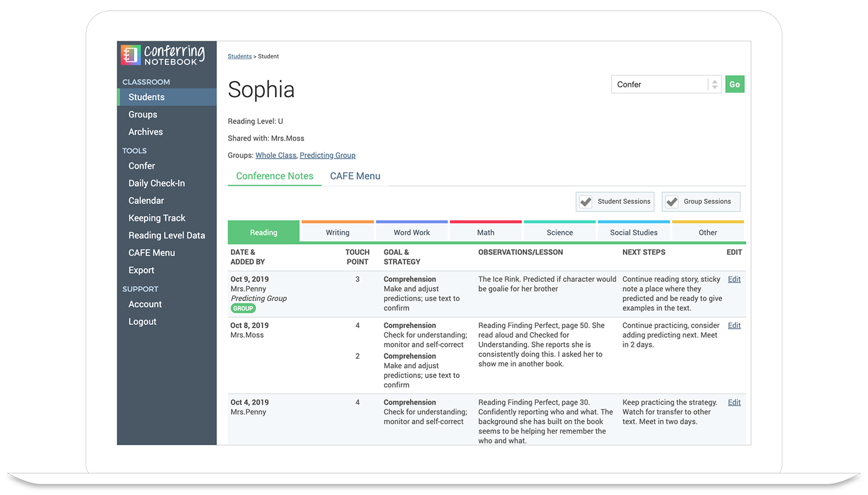Navigate to Students via the breadcrumb

pos(240,56)
